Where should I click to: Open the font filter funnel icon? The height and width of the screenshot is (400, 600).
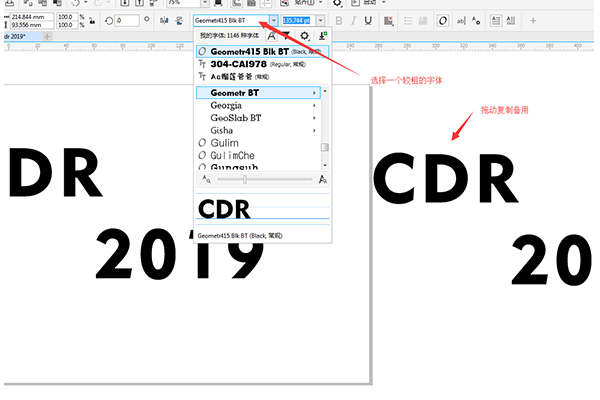[x=287, y=36]
